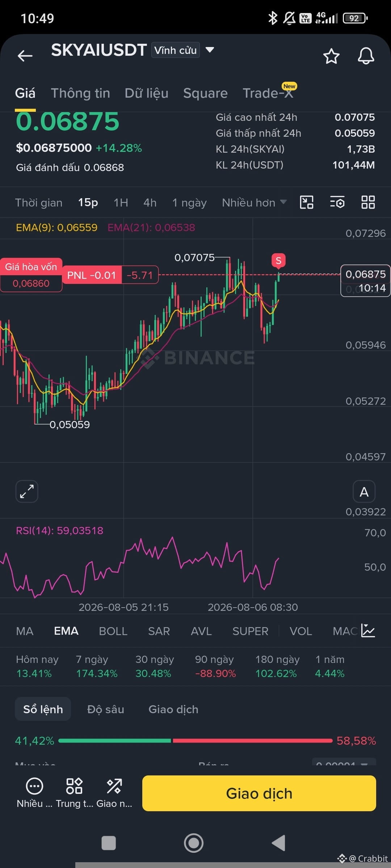Screen dimensions: 391x868
Task: Enable BOLL indicator
Action: 113,631
